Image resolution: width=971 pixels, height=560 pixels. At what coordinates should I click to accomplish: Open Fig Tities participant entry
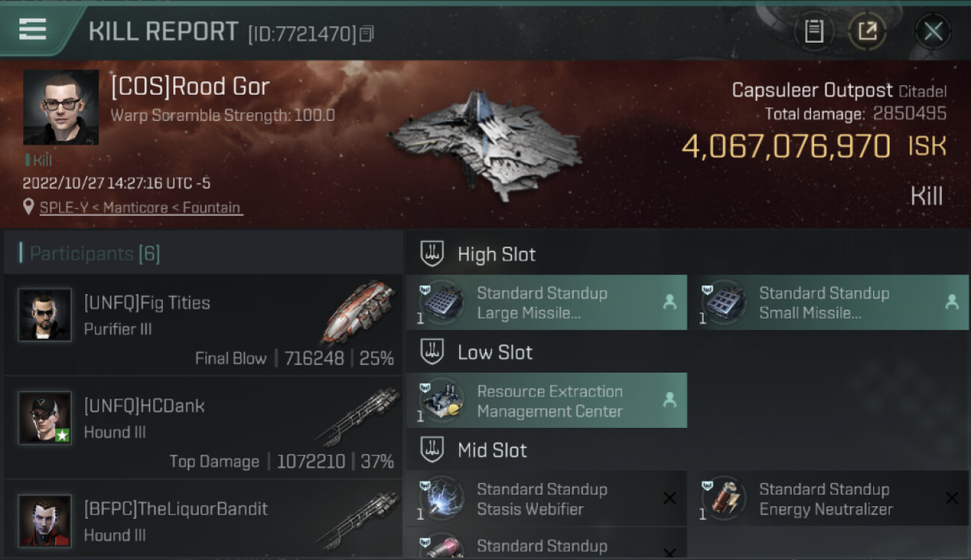(x=203, y=325)
